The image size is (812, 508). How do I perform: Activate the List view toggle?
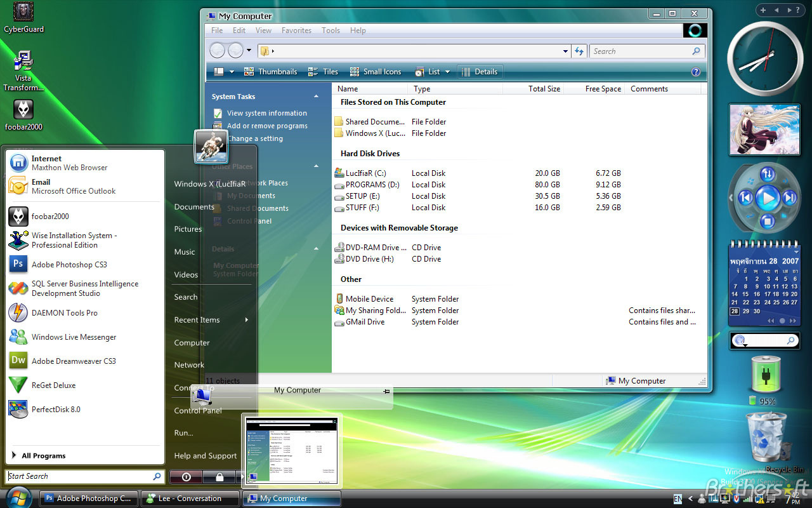coord(428,71)
